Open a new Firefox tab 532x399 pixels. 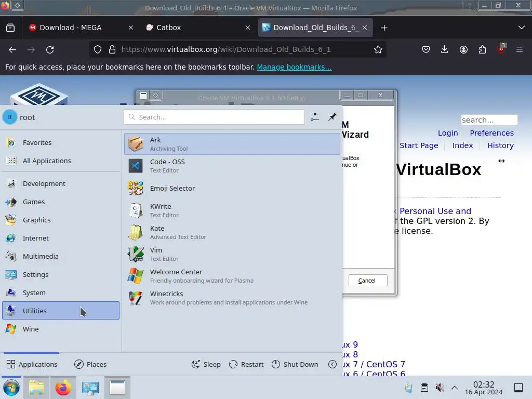[x=384, y=28]
